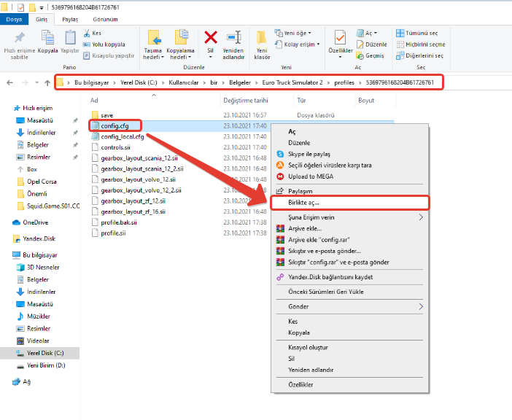Select config_local.cfg file

tap(122, 137)
